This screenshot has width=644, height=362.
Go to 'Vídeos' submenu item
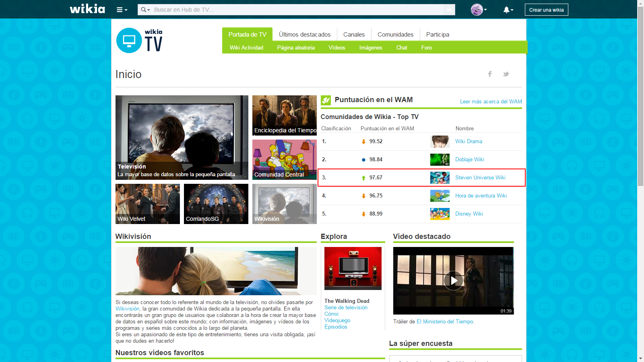(x=336, y=47)
